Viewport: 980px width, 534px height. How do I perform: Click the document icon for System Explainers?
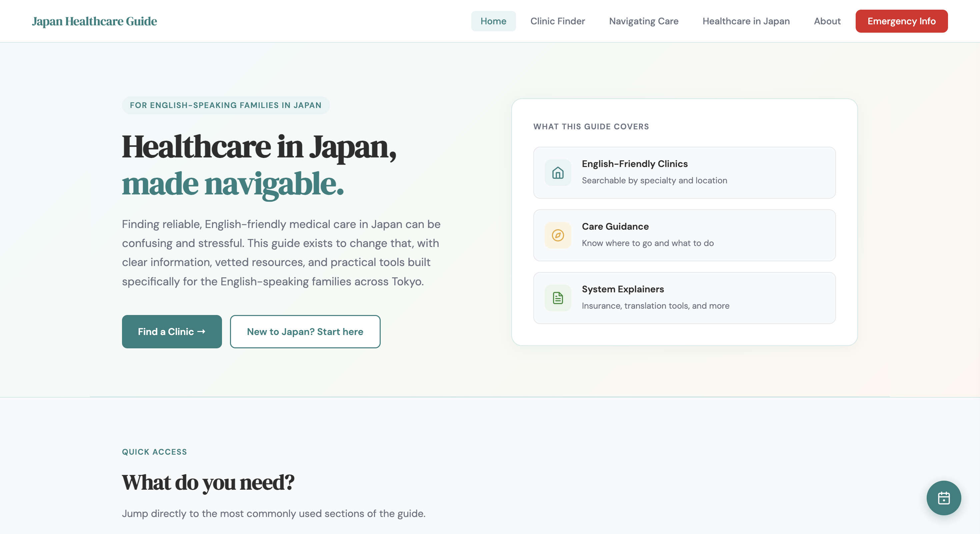[x=558, y=298]
